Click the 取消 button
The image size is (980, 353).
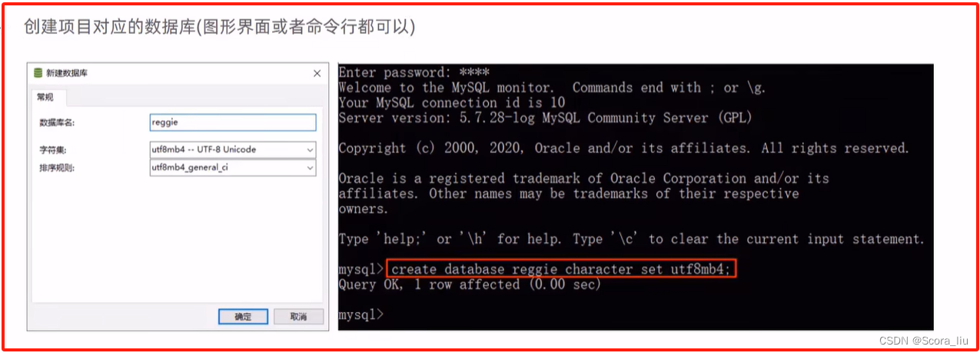(x=298, y=317)
